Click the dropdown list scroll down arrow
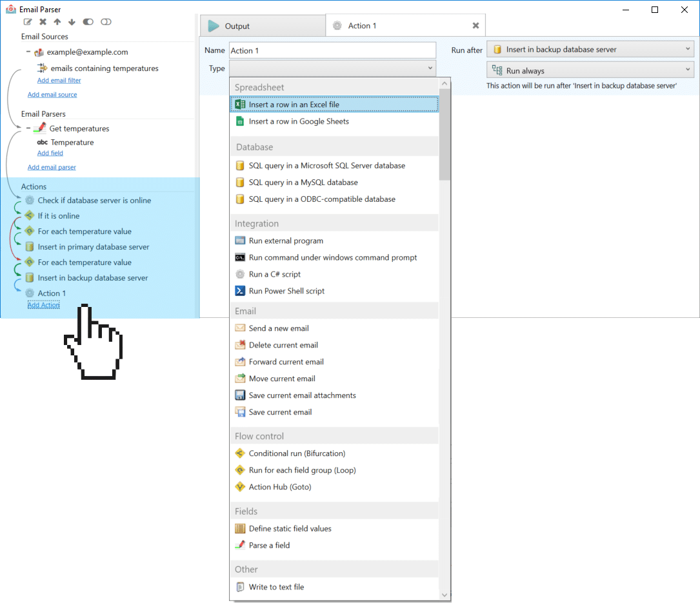 click(445, 595)
